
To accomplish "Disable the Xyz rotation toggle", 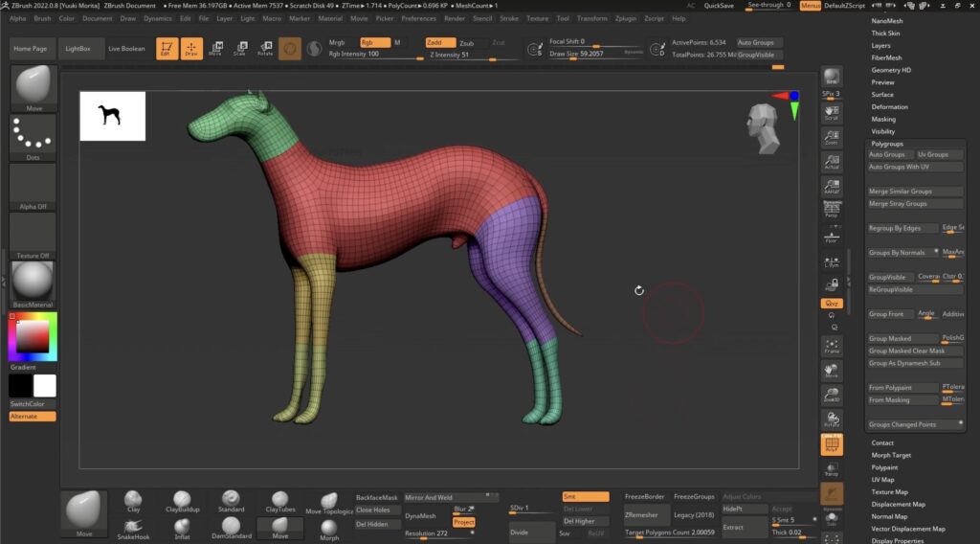I will click(832, 304).
